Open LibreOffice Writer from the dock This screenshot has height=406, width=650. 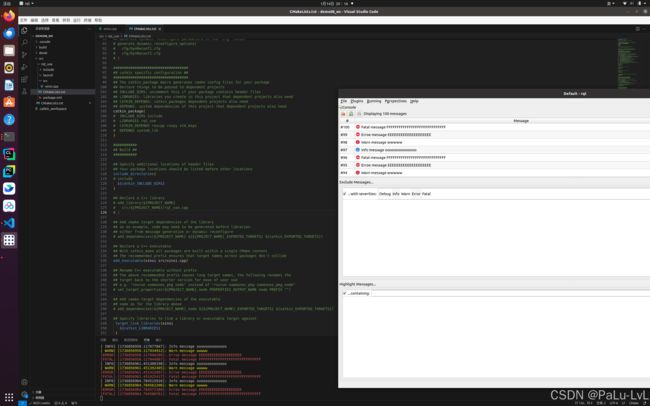pos(9,85)
